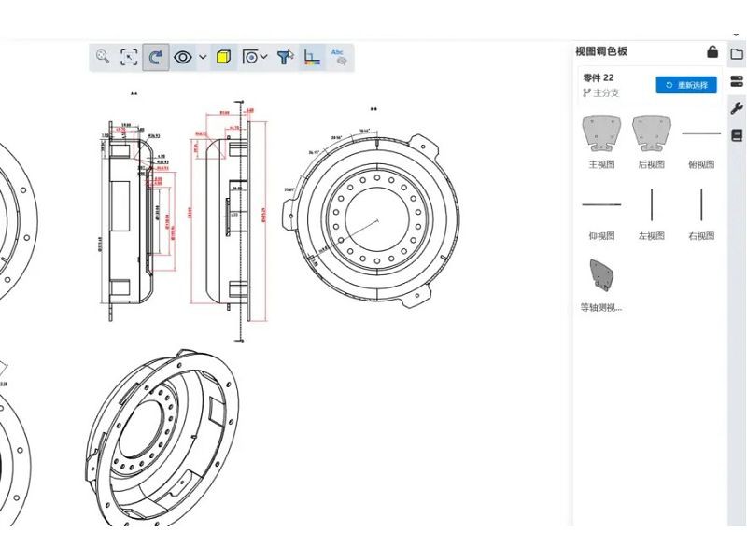Click the layers panel icon on right
This screenshot has height=560, width=747.
click(x=737, y=82)
